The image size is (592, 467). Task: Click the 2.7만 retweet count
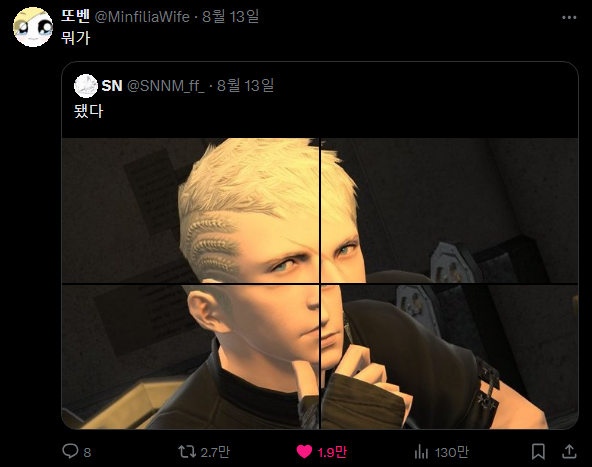tap(215, 452)
